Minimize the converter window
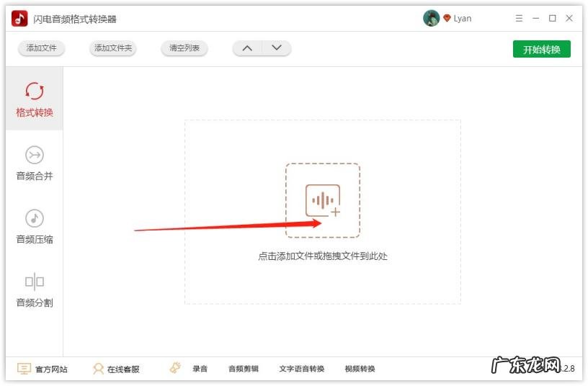588x386 pixels. pyautogui.click(x=536, y=18)
